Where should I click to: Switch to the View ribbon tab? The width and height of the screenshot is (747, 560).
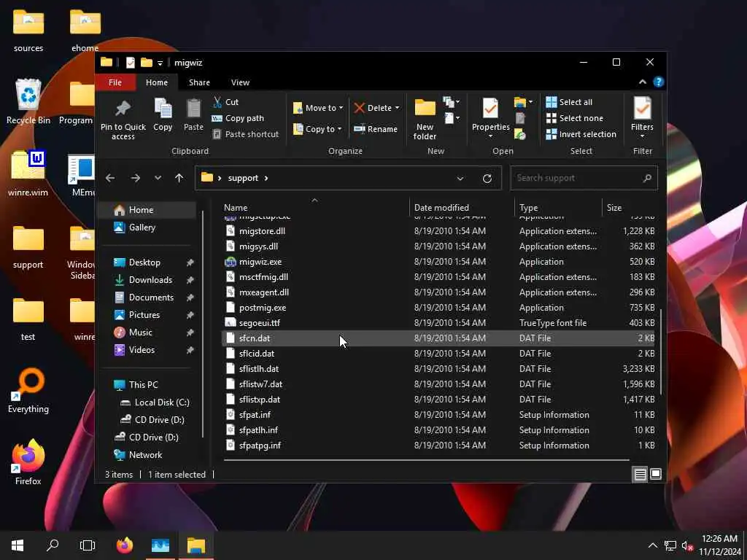click(240, 82)
